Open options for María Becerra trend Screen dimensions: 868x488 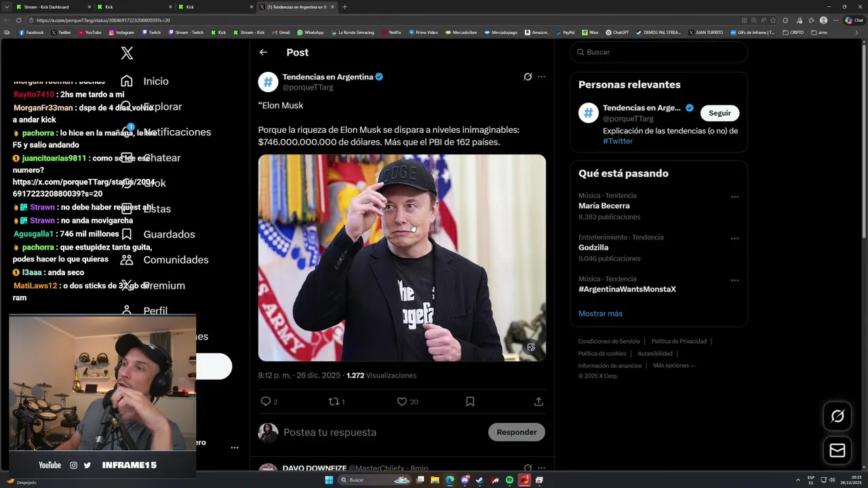(734, 197)
